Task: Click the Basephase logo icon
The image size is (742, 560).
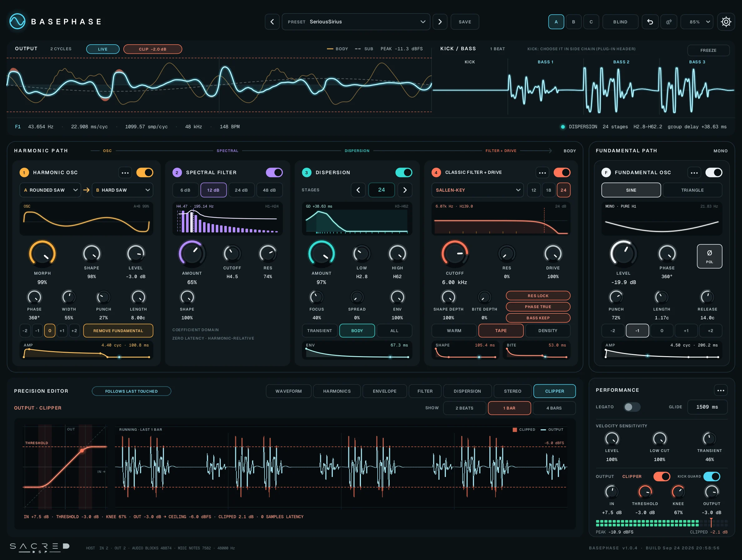Action: (x=17, y=22)
